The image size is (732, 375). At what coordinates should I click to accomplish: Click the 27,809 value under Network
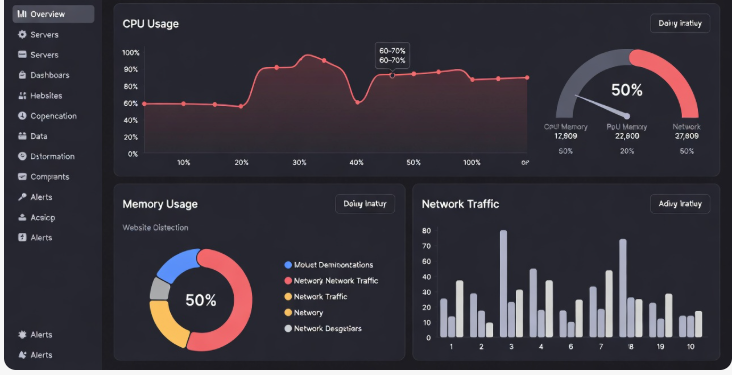(x=686, y=136)
